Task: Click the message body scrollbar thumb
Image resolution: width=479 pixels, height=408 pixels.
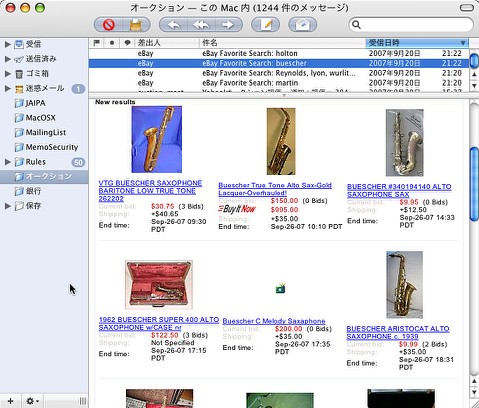Action: (x=474, y=184)
